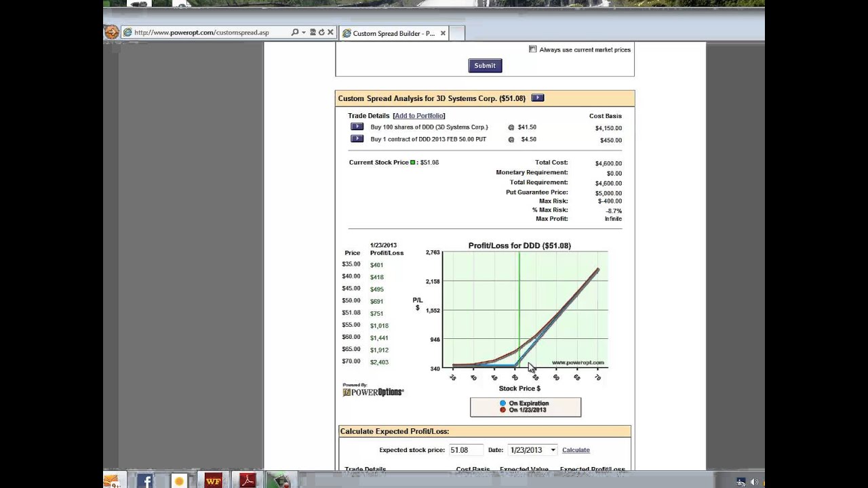The height and width of the screenshot is (488, 868).
Task: Click the search magnifier in address bar
Action: [294, 33]
